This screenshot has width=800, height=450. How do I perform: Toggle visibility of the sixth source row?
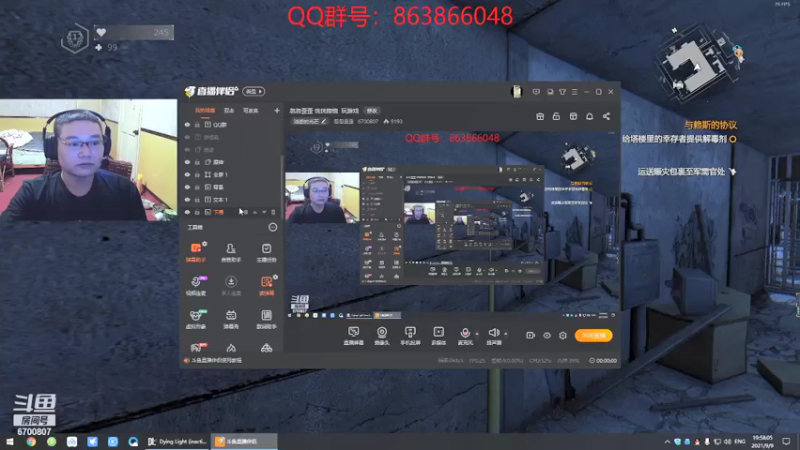187,187
